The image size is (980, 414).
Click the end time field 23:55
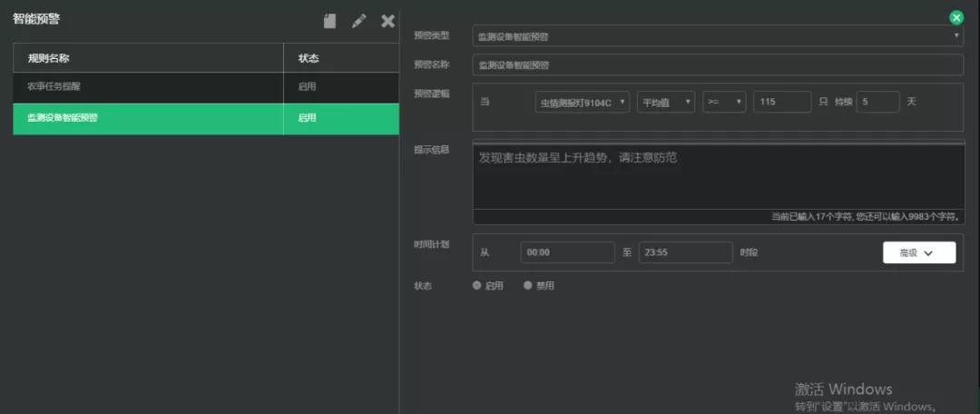[685, 252]
